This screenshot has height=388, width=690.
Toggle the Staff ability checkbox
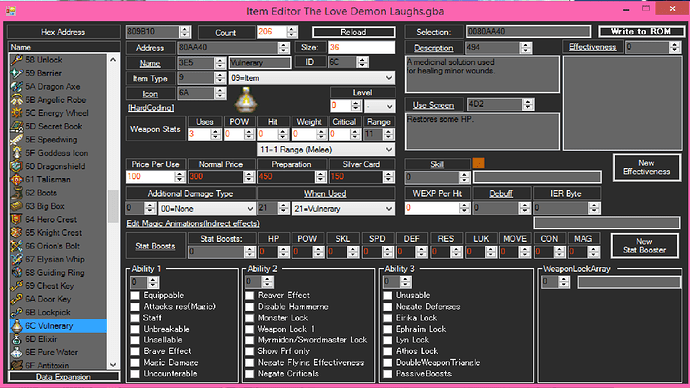click(135, 318)
